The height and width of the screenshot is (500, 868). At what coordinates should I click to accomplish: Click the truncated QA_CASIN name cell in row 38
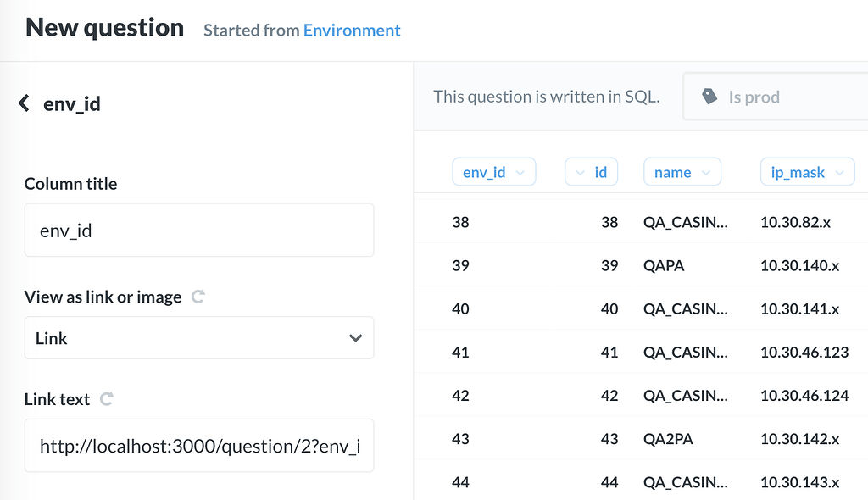[x=686, y=221]
